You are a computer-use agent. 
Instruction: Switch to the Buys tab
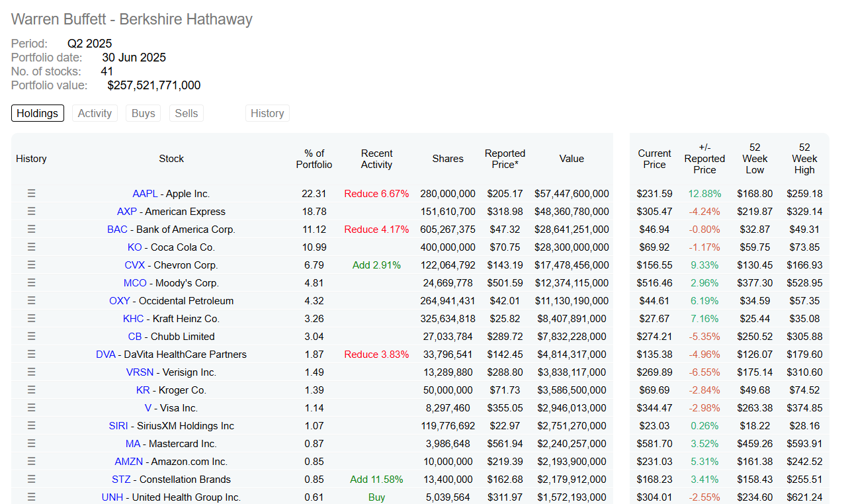[143, 113]
